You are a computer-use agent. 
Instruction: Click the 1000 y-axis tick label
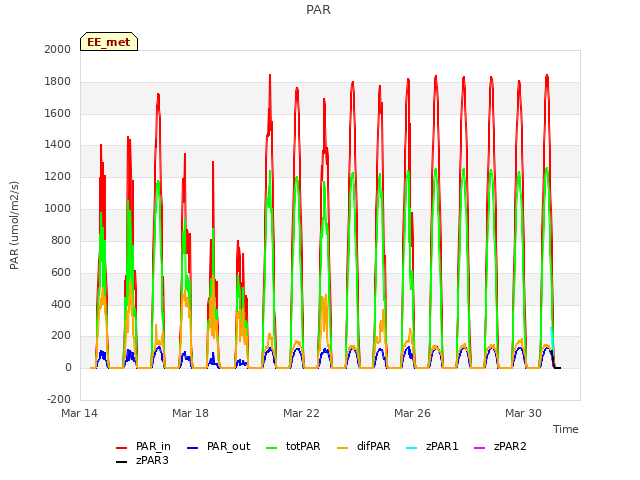pos(58,209)
